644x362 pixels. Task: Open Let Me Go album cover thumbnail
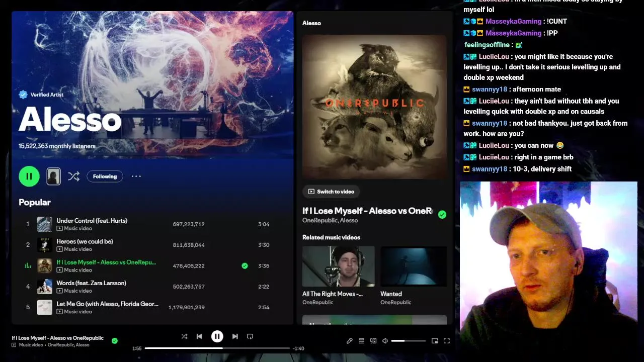[x=45, y=307]
